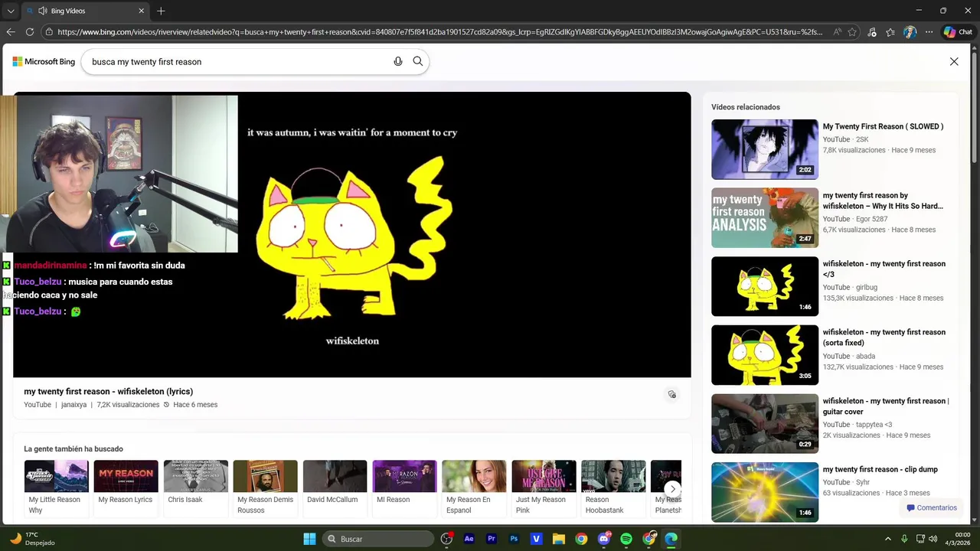Click the main video player area
The image size is (980, 551).
coord(352,235)
